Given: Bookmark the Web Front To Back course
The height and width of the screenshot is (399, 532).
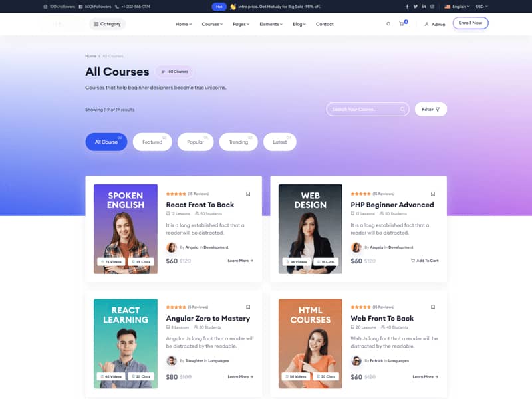Looking at the screenshot, I should (x=433, y=307).
